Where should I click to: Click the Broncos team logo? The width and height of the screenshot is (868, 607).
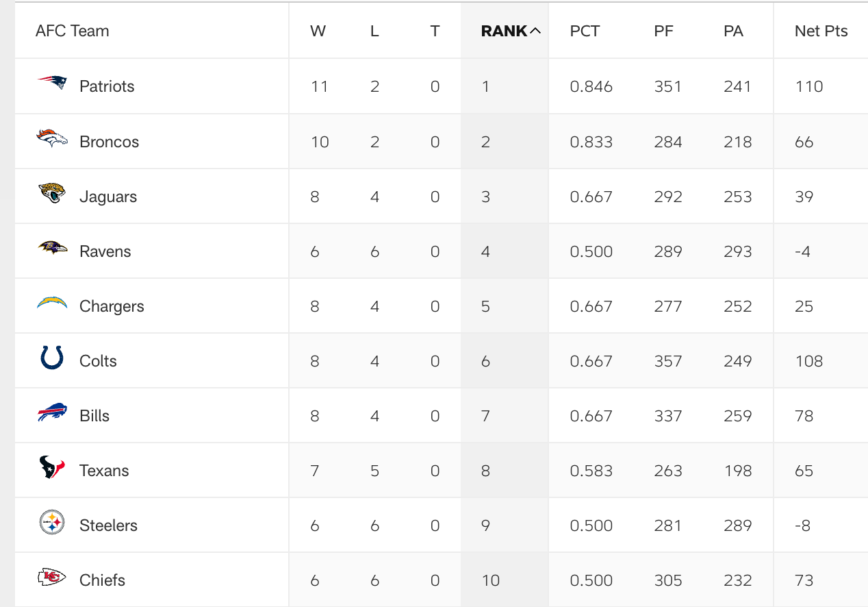pos(52,139)
